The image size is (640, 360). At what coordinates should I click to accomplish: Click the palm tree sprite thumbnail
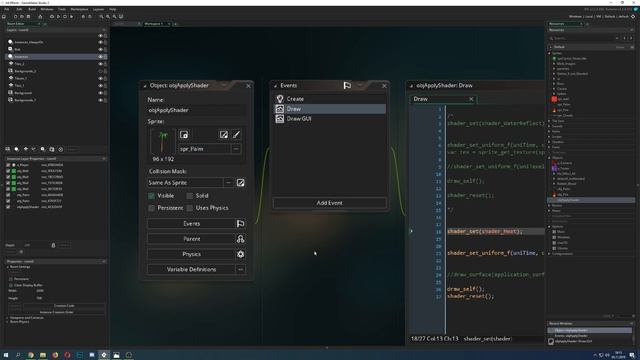tap(162, 142)
